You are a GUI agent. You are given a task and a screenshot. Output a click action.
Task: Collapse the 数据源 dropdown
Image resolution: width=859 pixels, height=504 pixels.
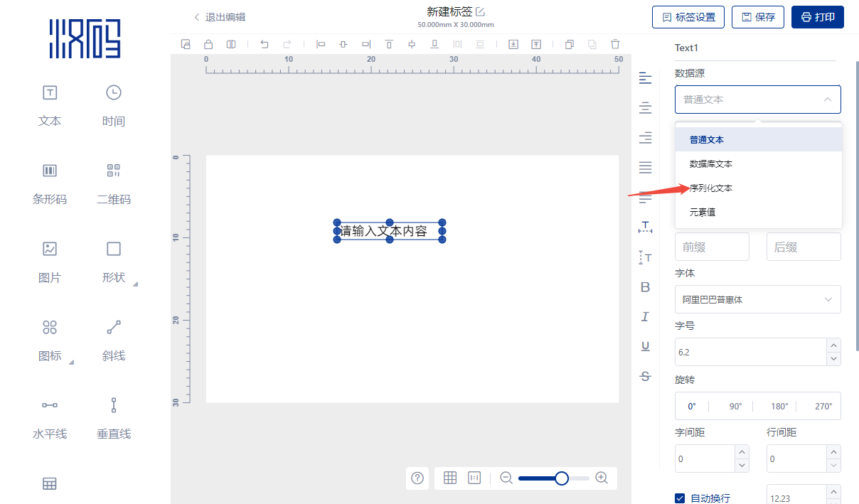[758, 100]
